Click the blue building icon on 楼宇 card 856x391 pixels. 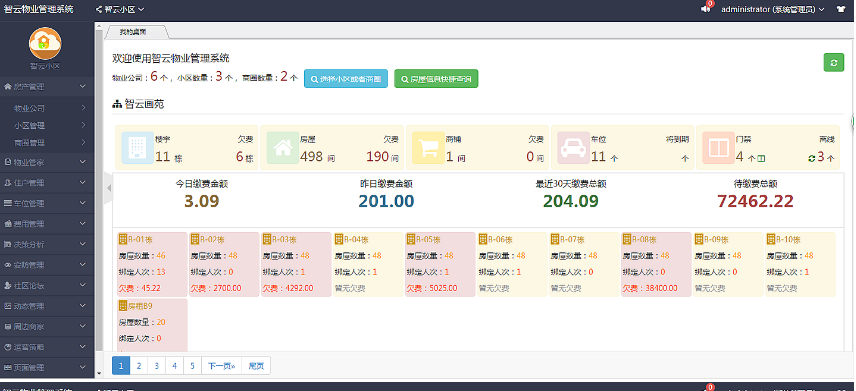138,147
